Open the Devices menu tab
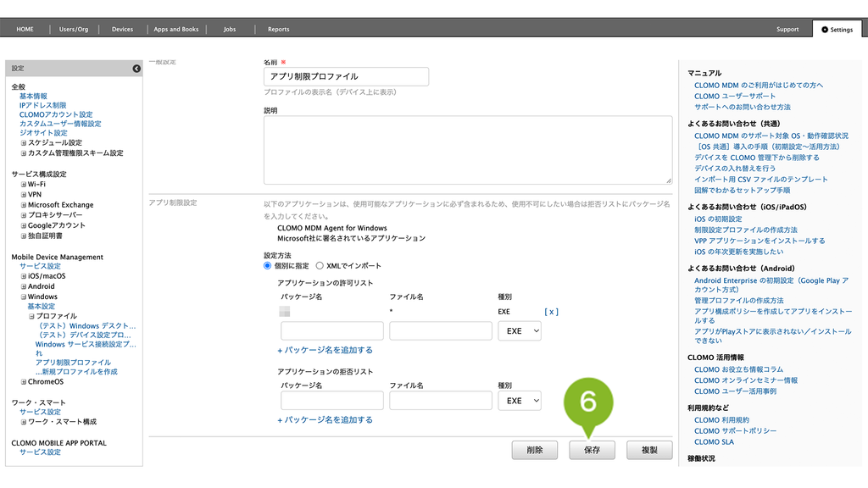 pos(122,30)
